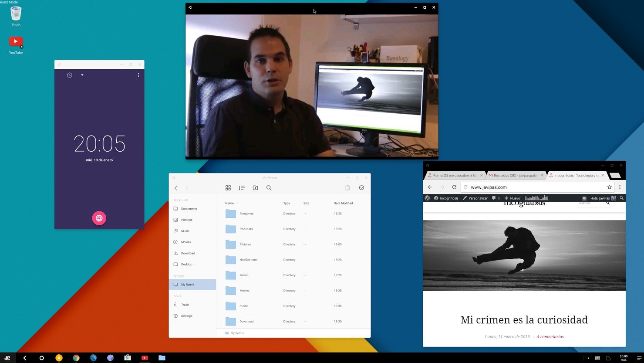Switch file manager to grid view

click(228, 188)
